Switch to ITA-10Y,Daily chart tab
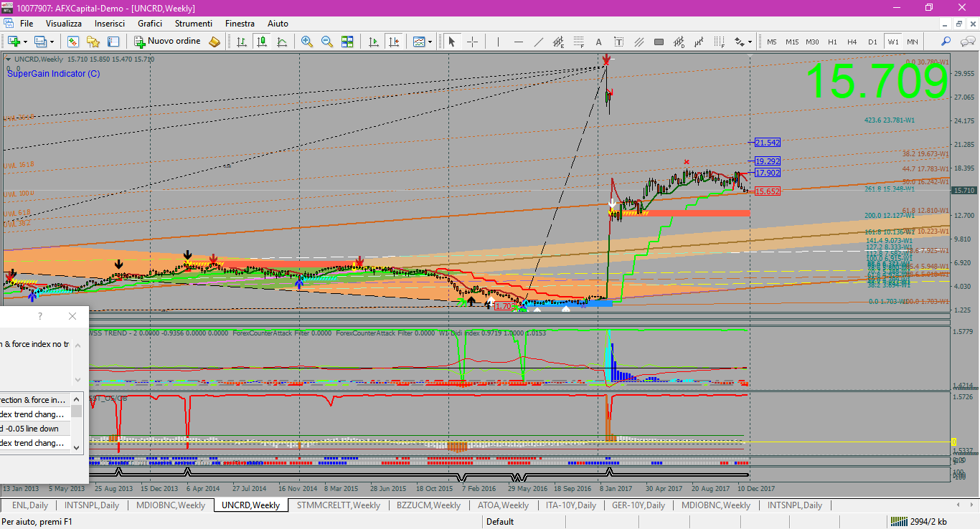 tap(571, 505)
